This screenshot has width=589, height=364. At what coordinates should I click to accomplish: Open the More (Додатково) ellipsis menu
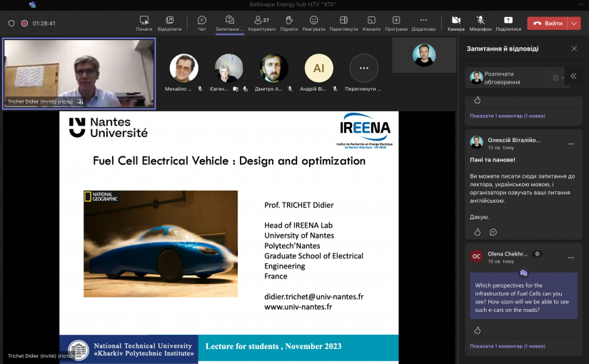423,21
